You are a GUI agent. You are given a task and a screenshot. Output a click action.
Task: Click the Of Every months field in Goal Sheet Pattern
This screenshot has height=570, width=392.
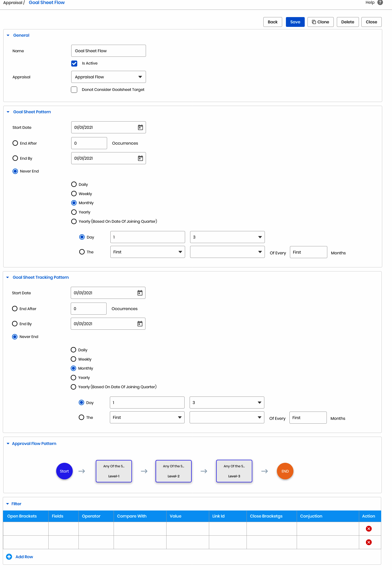click(308, 252)
